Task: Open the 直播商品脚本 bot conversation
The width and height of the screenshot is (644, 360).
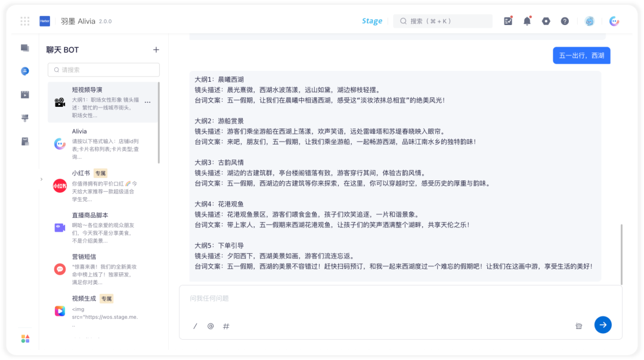Action: (103, 227)
